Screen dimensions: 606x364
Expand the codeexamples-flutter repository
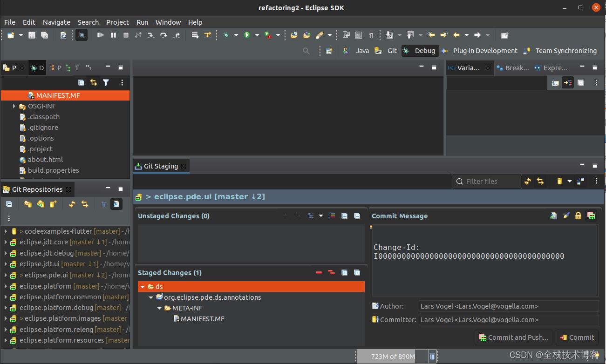coord(6,231)
